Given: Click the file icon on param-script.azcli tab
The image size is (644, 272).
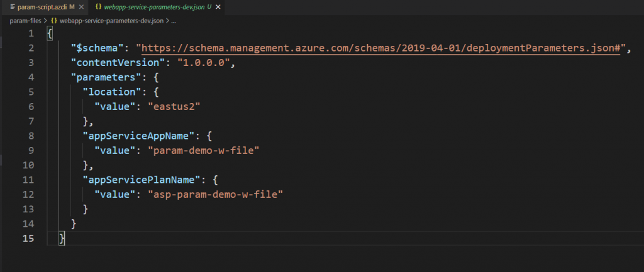Looking at the screenshot, I should coord(13,7).
